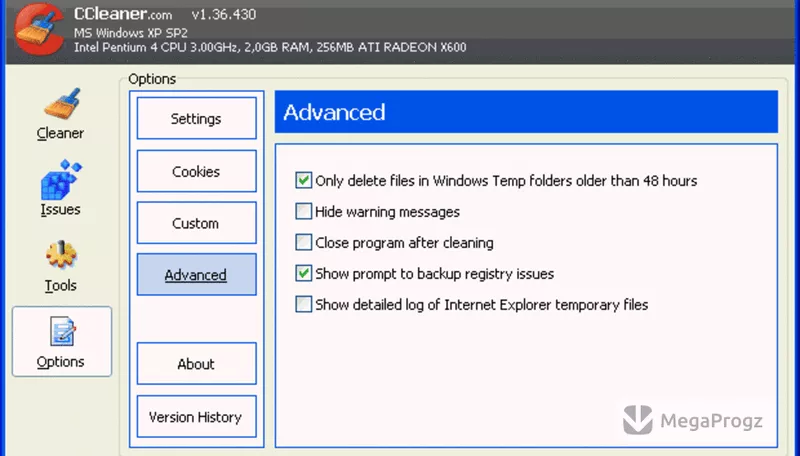Viewport: 800px width, 456px height.
Task: Open the Issues section blue cubes icon
Action: tap(61, 180)
